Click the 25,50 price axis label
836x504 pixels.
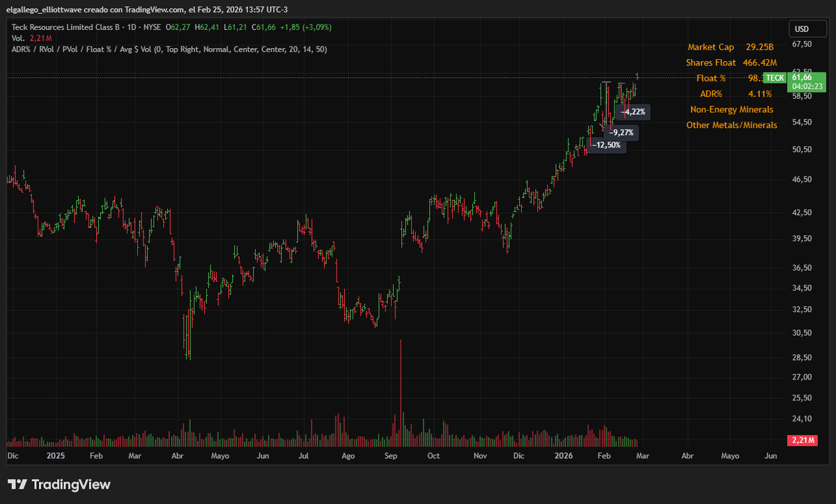pos(803,397)
